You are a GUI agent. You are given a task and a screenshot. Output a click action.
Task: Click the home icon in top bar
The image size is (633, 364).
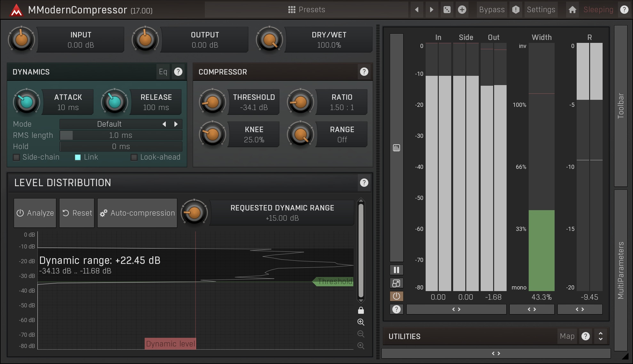(x=572, y=10)
